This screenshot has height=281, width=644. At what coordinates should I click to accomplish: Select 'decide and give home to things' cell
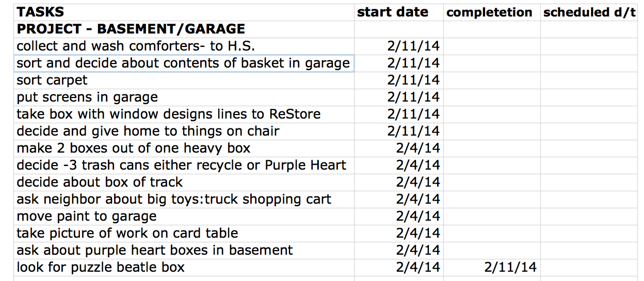coord(184,131)
